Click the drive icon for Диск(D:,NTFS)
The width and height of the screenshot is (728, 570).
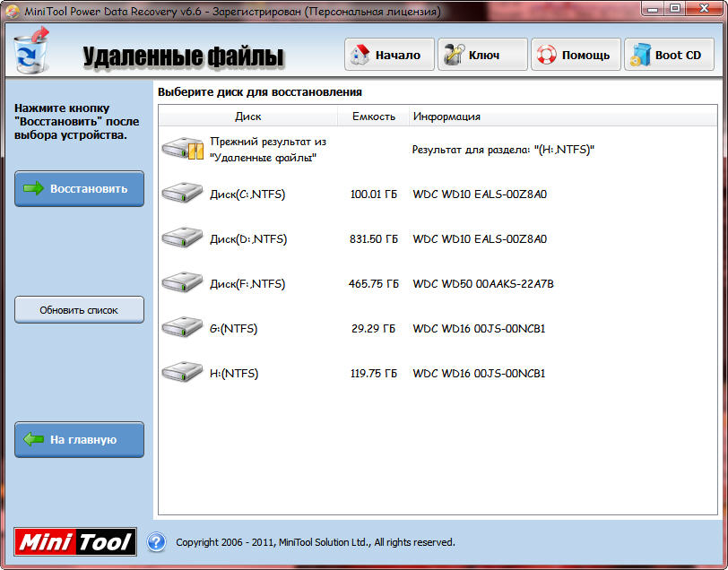pos(183,238)
